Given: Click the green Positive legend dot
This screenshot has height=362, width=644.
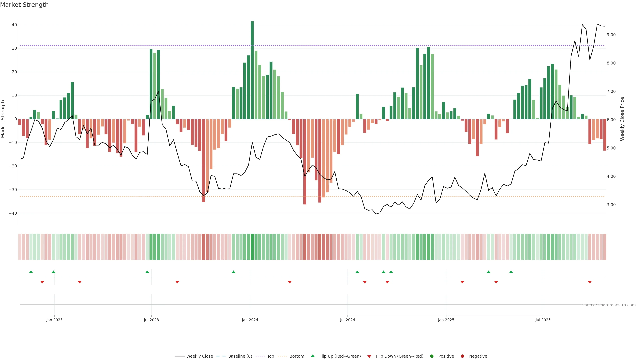Looking at the screenshot, I should 432,356.
